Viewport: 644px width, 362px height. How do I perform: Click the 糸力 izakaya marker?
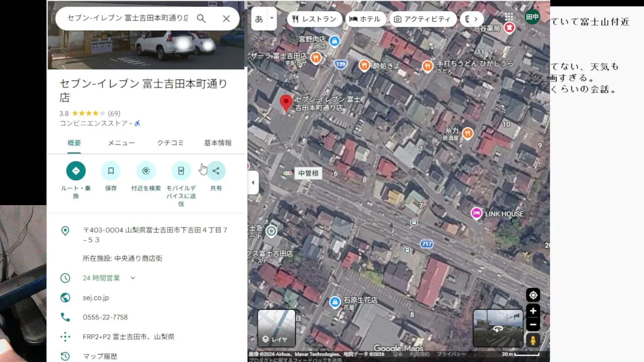pyautogui.click(x=468, y=133)
